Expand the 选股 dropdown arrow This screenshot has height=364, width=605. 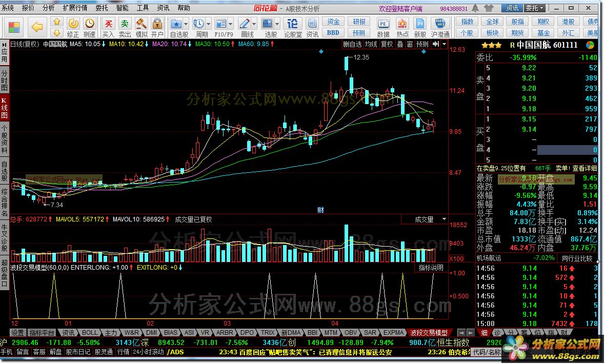tap(277, 24)
